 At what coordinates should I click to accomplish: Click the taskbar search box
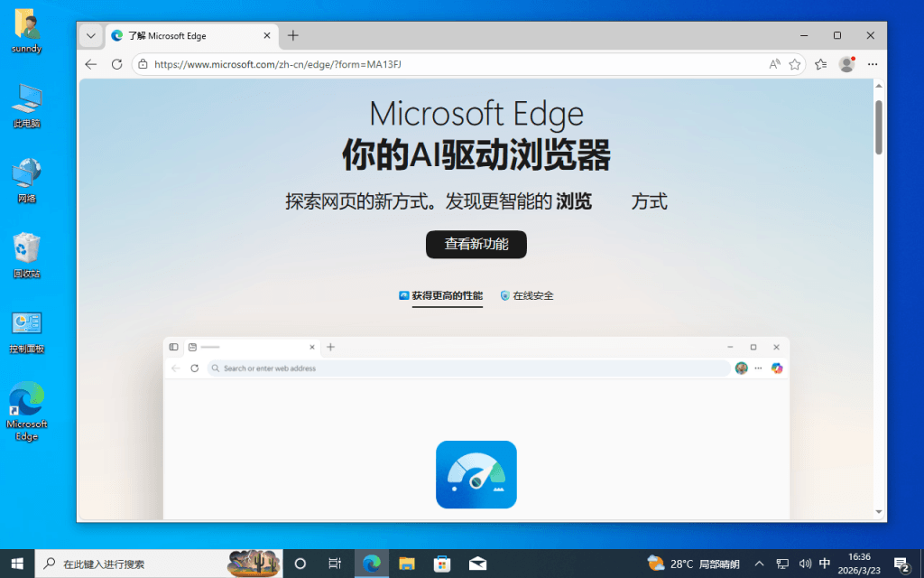[159, 564]
